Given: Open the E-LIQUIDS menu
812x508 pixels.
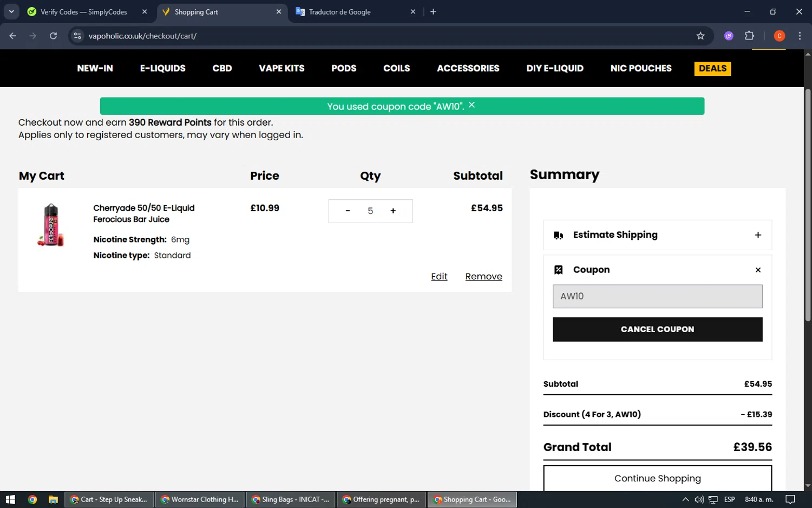Looking at the screenshot, I should click(x=163, y=68).
